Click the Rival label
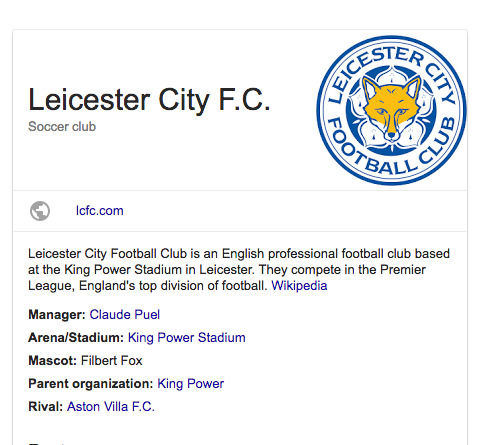This screenshot has width=503, height=445. [x=46, y=407]
